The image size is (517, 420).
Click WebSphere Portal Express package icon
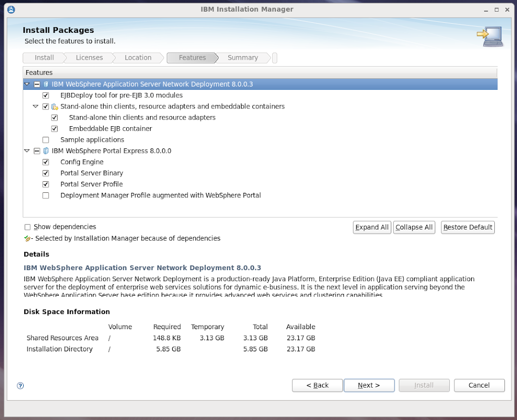[x=46, y=151]
